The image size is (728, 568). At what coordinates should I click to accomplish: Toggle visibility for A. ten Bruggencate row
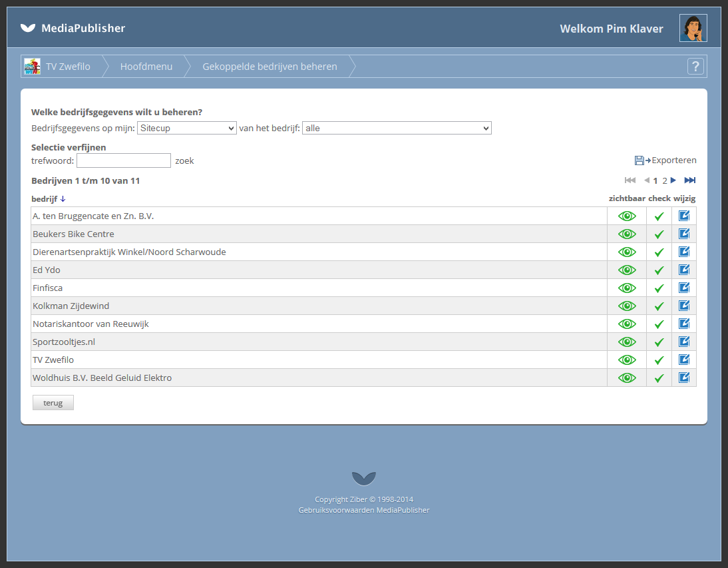pos(627,216)
